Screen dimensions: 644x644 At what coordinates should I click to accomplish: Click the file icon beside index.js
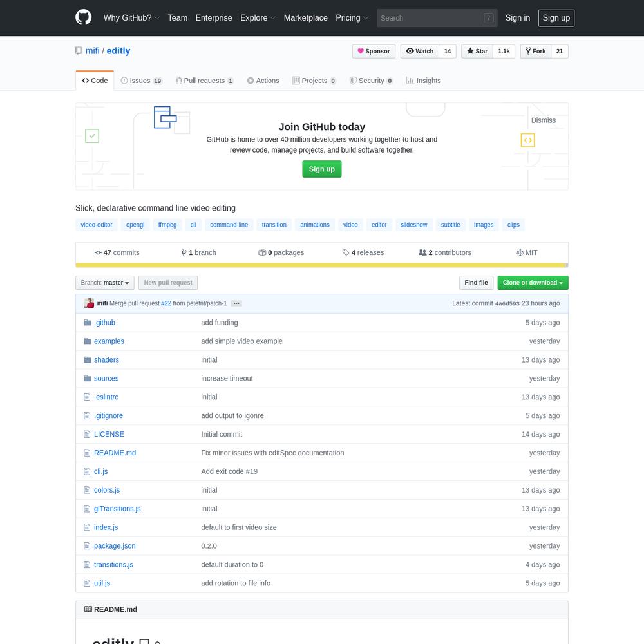point(87,527)
